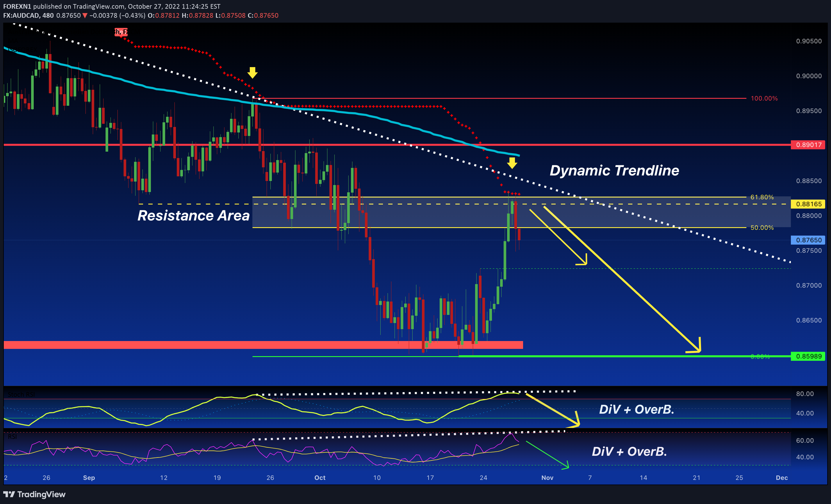The image size is (831, 504).
Task: Click date 19 on the time axis
Action: pos(217,478)
